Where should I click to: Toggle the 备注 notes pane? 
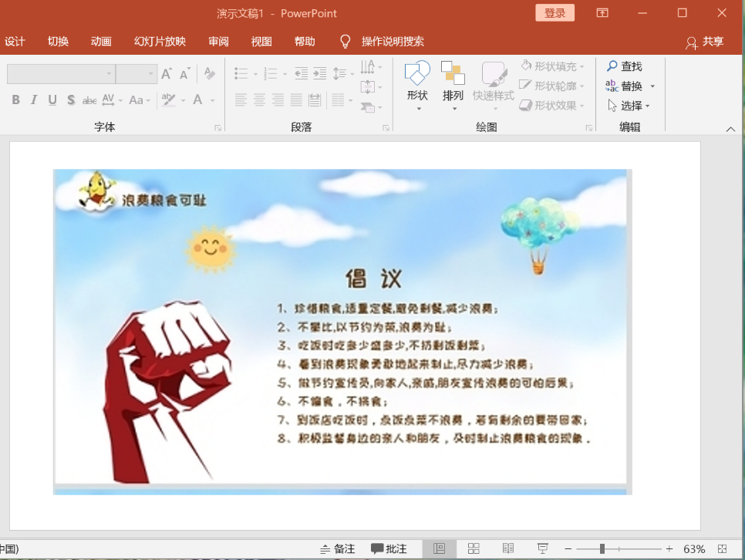[337, 548]
